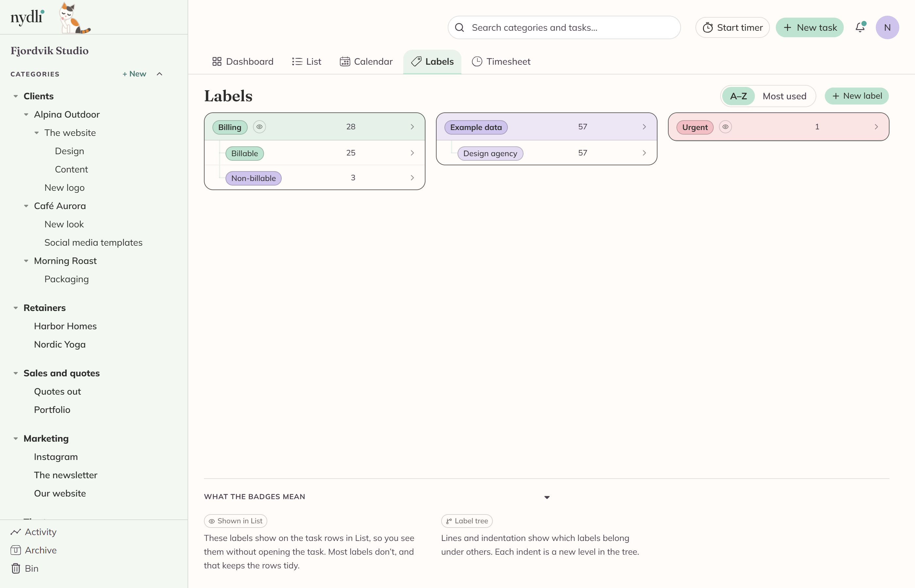
Task: Open Activity in the sidebar
Action: (34, 532)
